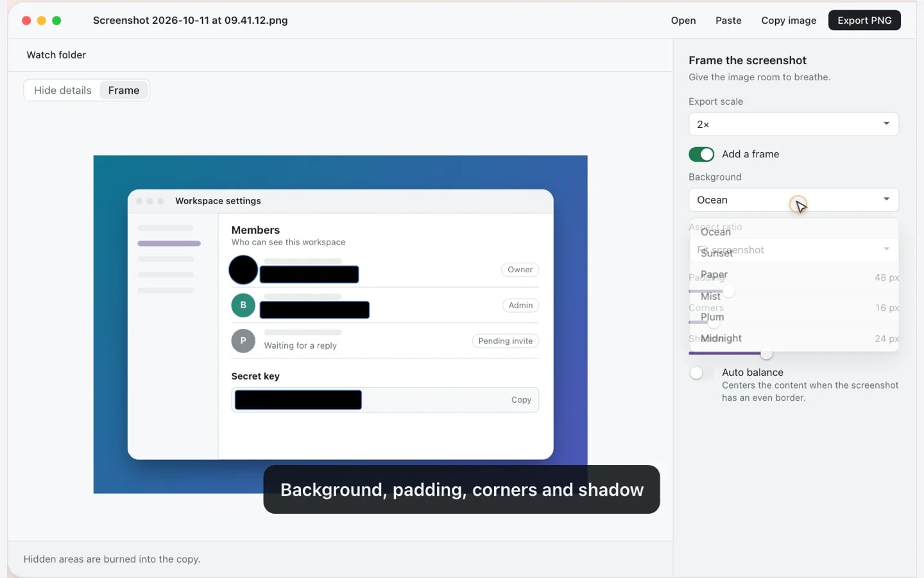Screen dimensions: 924x578
Task: Paste an image from clipboard
Action: click(x=728, y=21)
